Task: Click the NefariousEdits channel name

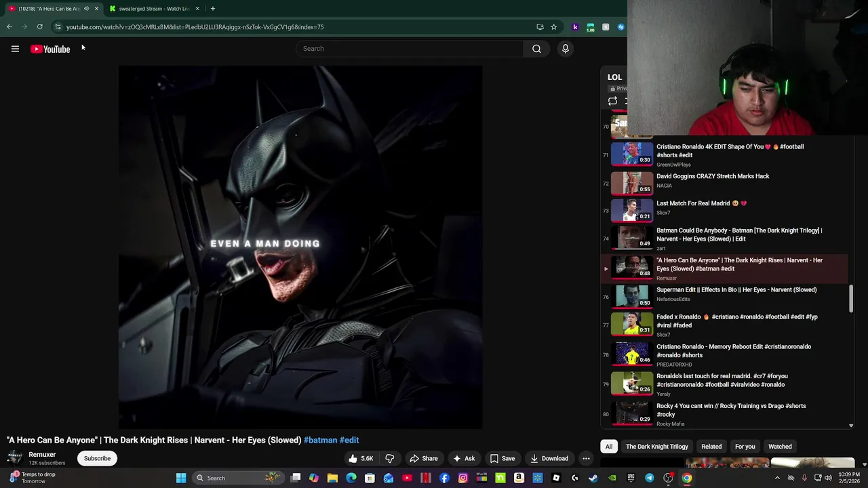Action: (x=673, y=299)
